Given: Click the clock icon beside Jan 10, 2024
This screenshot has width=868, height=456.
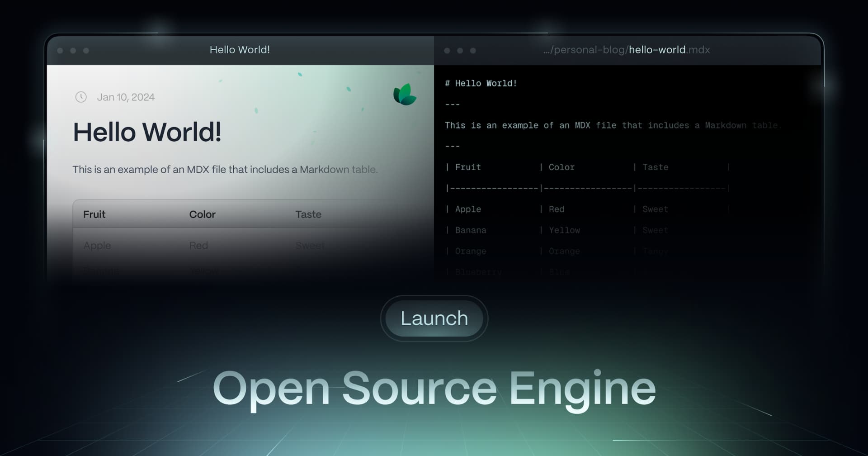Looking at the screenshot, I should tap(81, 97).
